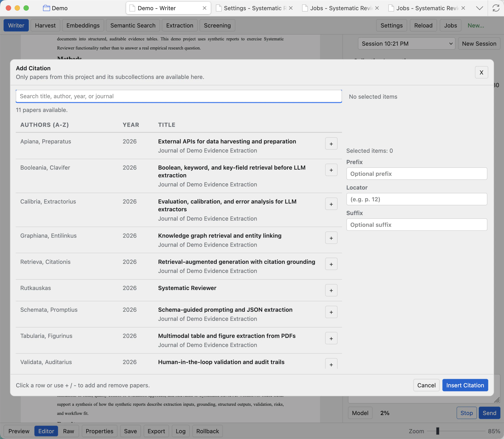Open the Harvest section
504x439 pixels.
45,25
